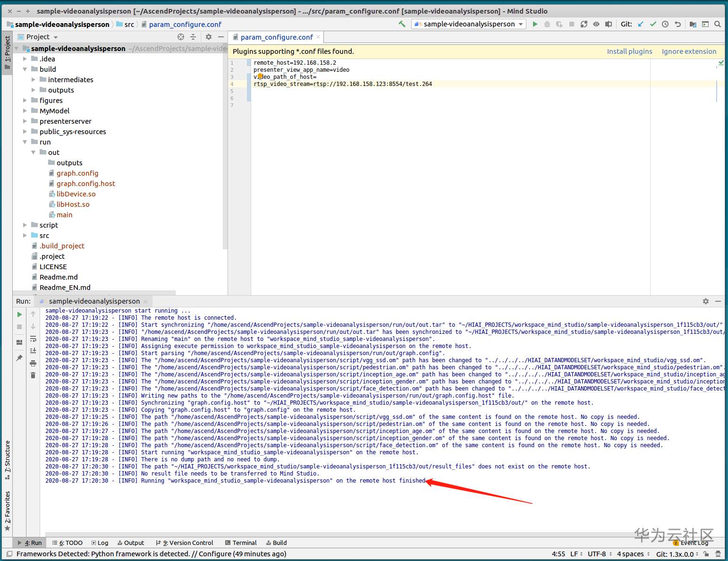Open the Log tool window tab
Viewport: 728px width, 561px height.
tap(100, 543)
